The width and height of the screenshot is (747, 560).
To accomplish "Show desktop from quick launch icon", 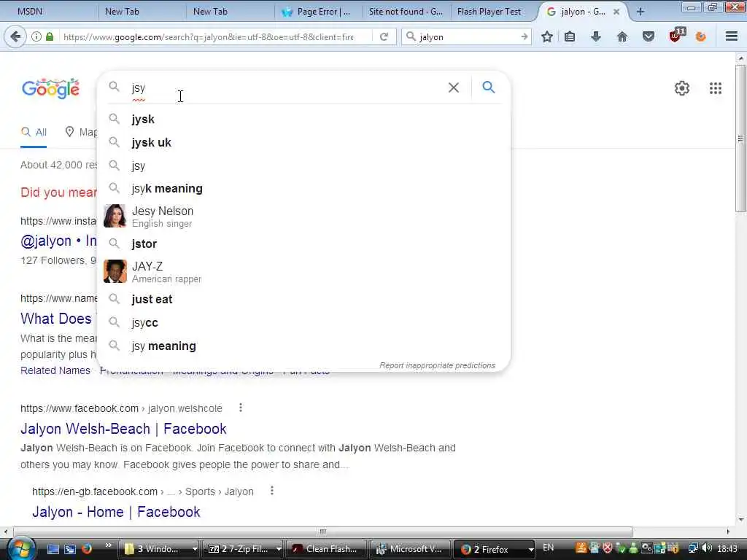I will [x=53, y=549].
